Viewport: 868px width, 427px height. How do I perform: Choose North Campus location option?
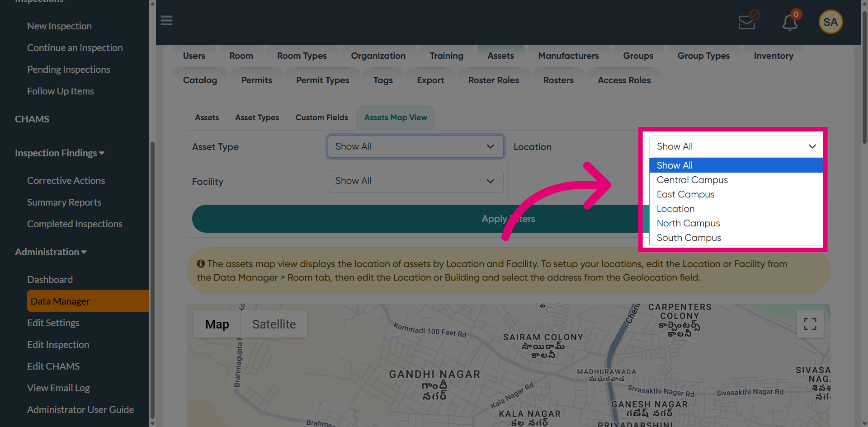736,223
